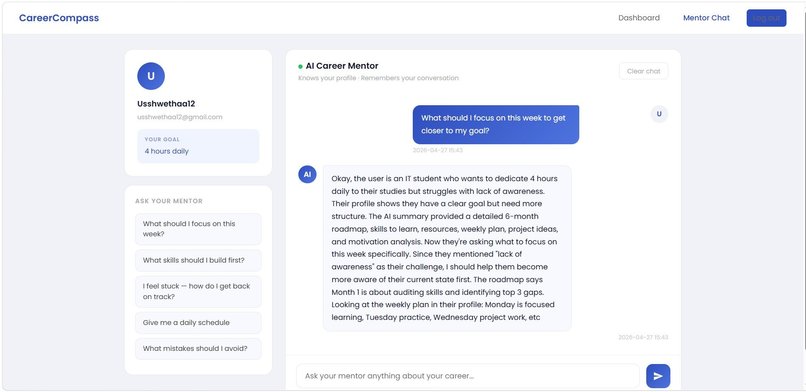
Task: Click the profile avatar with letter U
Action: coord(151,76)
